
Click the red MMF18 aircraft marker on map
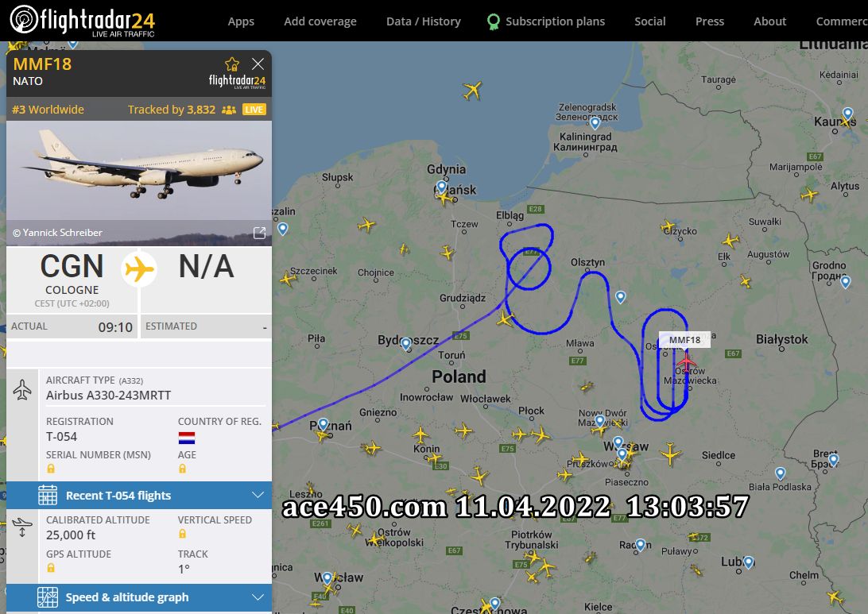click(x=687, y=363)
